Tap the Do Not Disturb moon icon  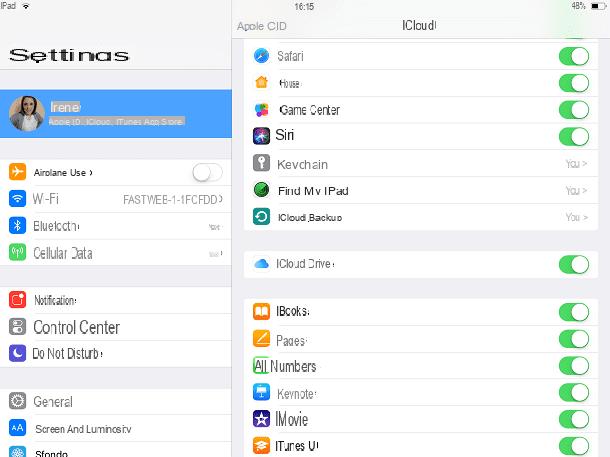18,353
